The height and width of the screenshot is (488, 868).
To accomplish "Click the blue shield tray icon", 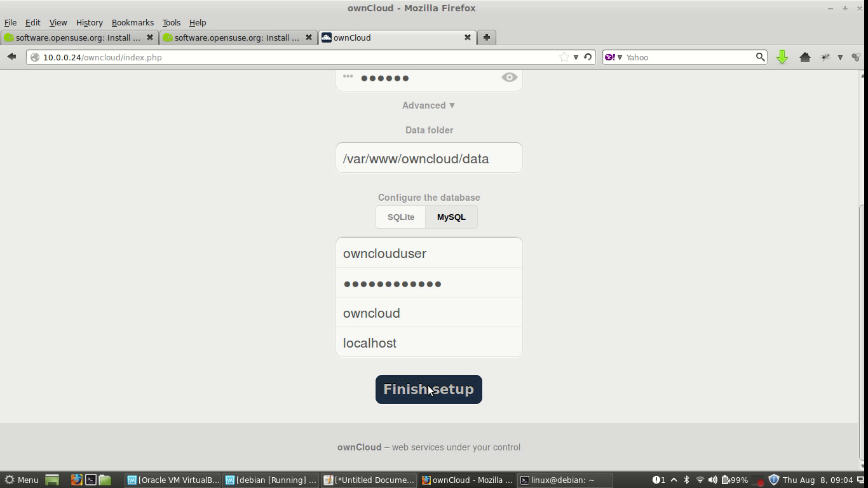I will point(773,480).
